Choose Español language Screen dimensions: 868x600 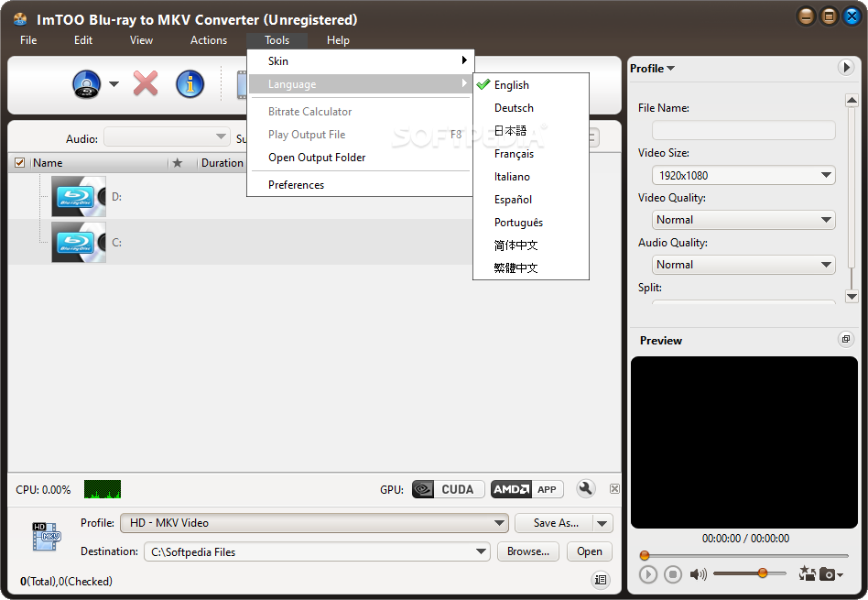[x=531, y=200]
